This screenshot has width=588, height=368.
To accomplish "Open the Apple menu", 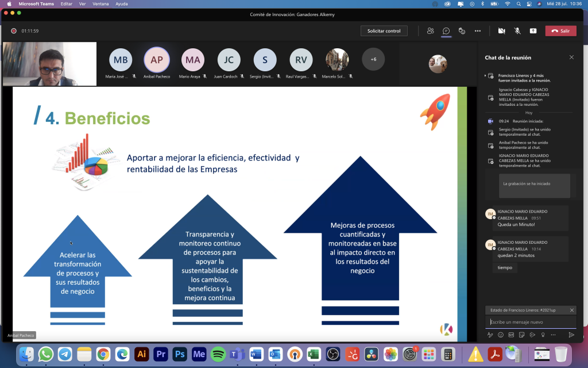I will pyautogui.click(x=9, y=4).
